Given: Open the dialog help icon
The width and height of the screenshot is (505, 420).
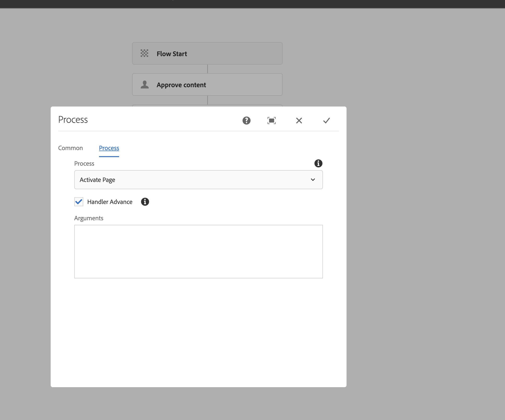Looking at the screenshot, I should coord(246,121).
